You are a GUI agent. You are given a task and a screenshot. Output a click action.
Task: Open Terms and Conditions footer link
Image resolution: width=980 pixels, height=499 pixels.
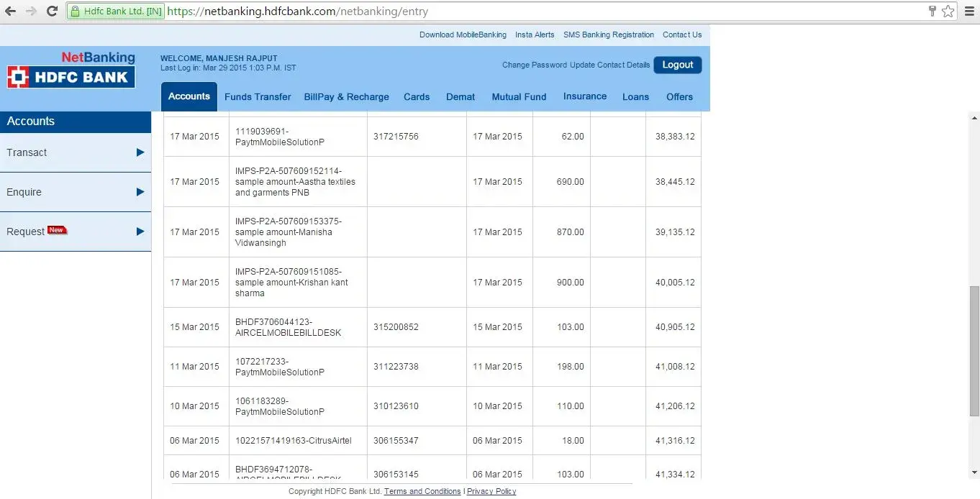point(422,492)
